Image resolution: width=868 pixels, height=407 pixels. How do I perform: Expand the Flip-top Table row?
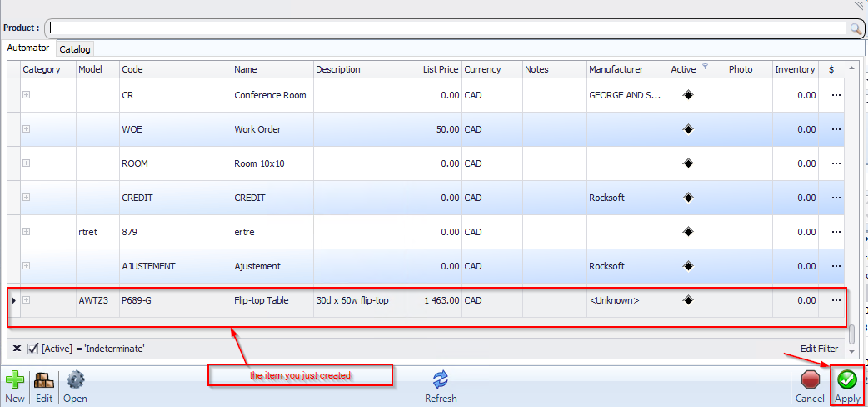click(27, 300)
